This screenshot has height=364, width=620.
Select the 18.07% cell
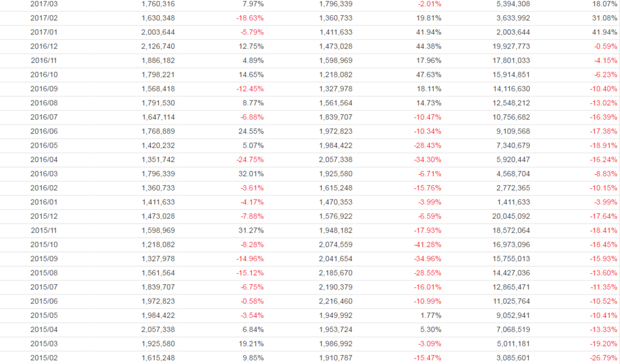coord(605,4)
